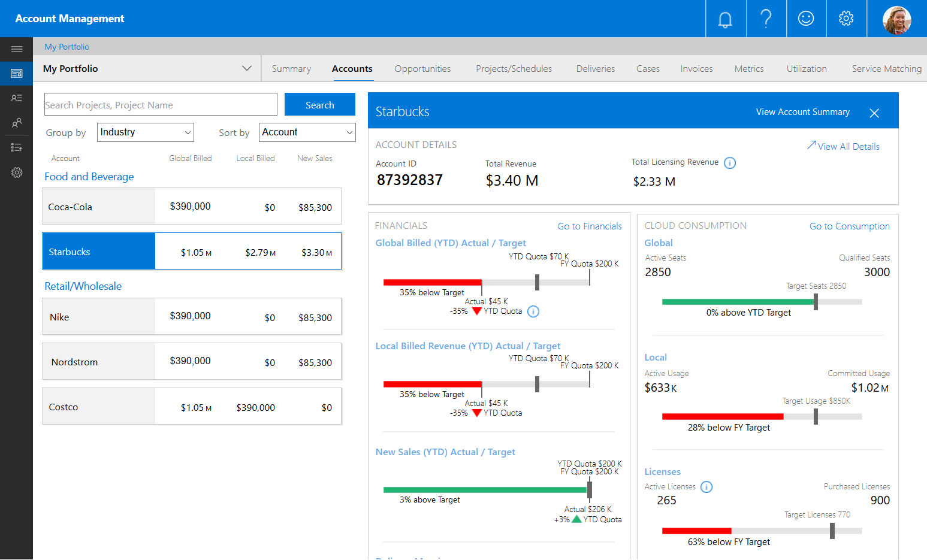927x560 pixels.
Task: Click the New Sales column header
Action: pyautogui.click(x=315, y=159)
